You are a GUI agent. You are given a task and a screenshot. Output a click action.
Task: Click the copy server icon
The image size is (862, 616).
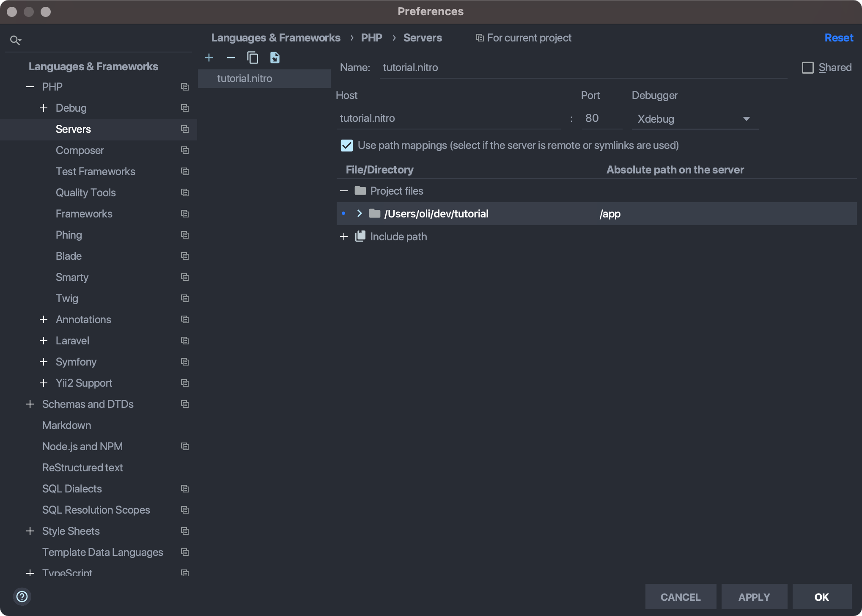[252, 57]
